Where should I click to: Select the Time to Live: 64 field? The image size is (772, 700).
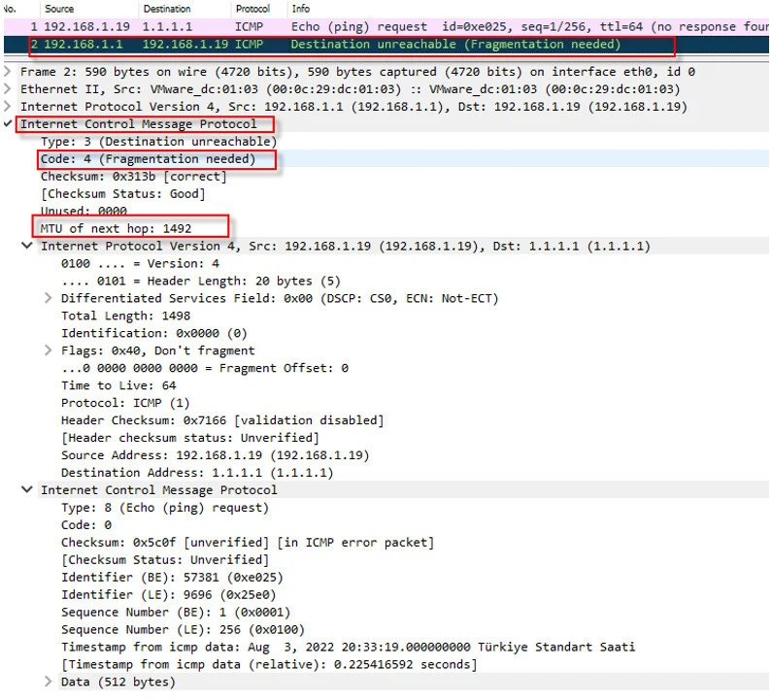pos(118,386)
